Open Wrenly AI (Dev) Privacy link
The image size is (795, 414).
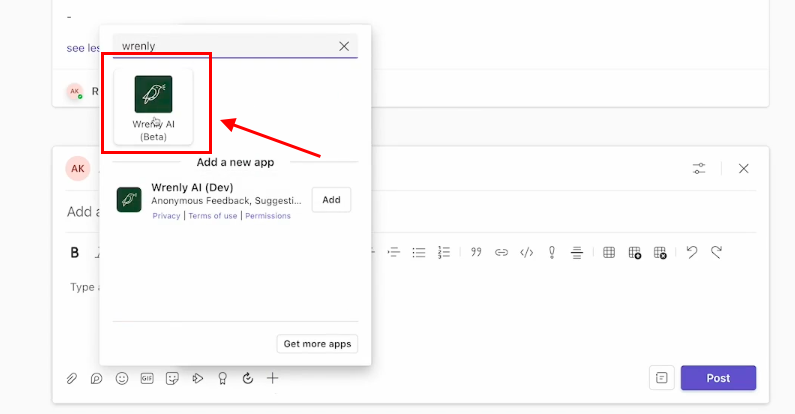pos(166,216)
